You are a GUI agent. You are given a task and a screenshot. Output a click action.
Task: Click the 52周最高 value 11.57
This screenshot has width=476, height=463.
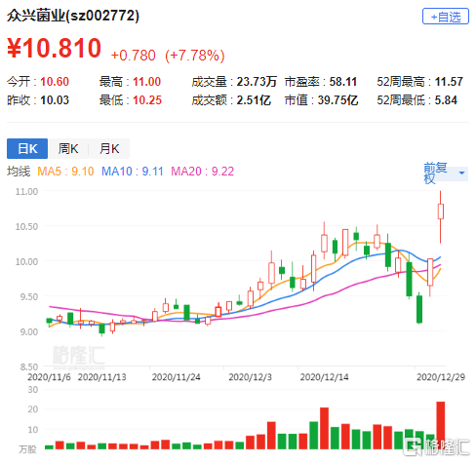pyautogui.click(x=449, y=82)
